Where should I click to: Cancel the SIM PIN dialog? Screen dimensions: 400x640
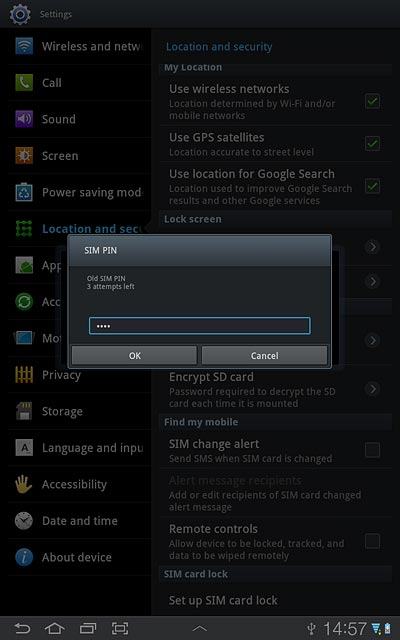tap(264, 356)
